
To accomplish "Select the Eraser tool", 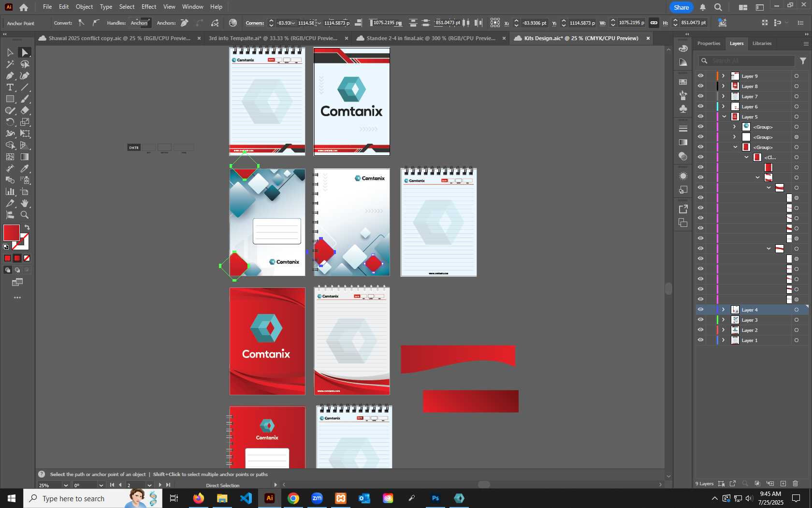I will (25, 110).
